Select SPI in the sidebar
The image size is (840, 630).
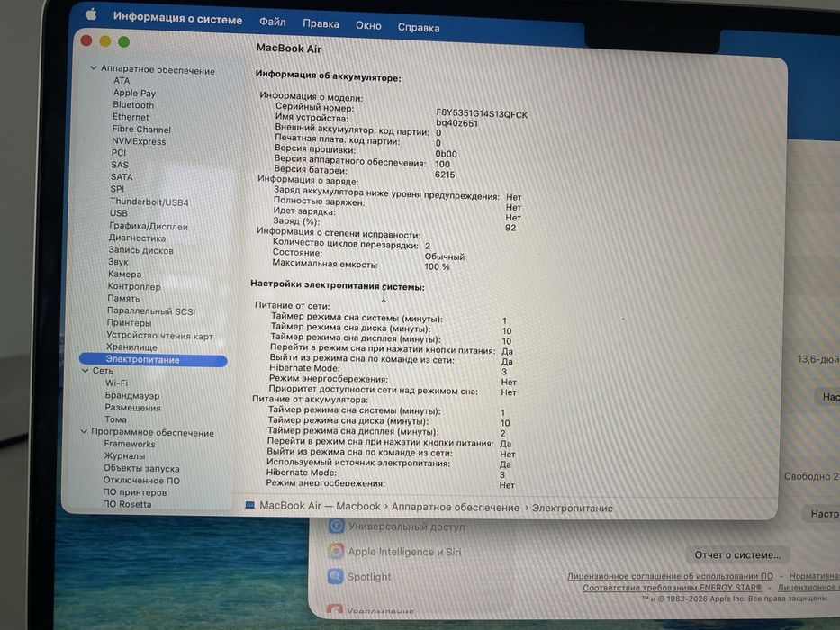117,189
